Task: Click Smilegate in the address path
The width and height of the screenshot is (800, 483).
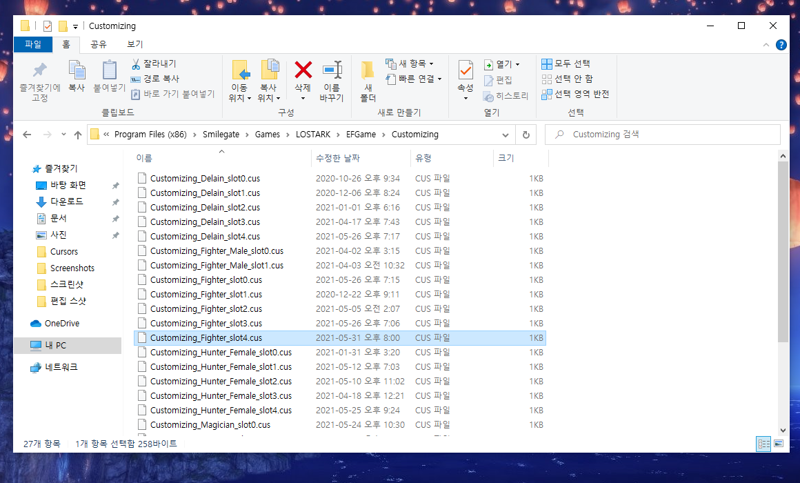Action: coord(221,135)
